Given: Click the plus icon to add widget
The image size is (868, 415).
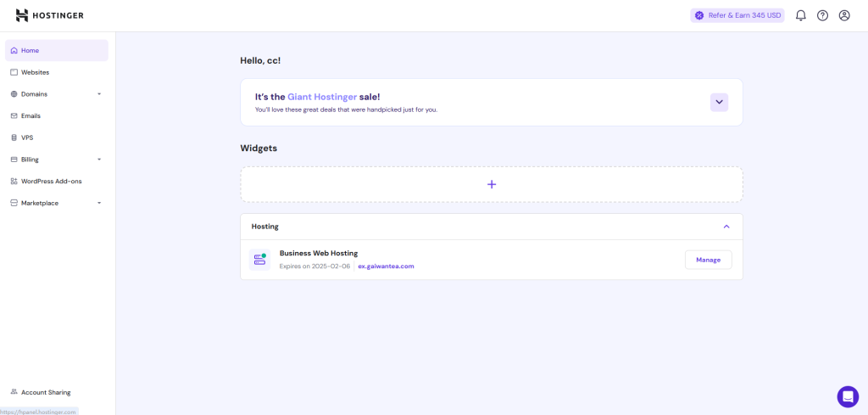Looking at the screenshot, I should point(492,184).
